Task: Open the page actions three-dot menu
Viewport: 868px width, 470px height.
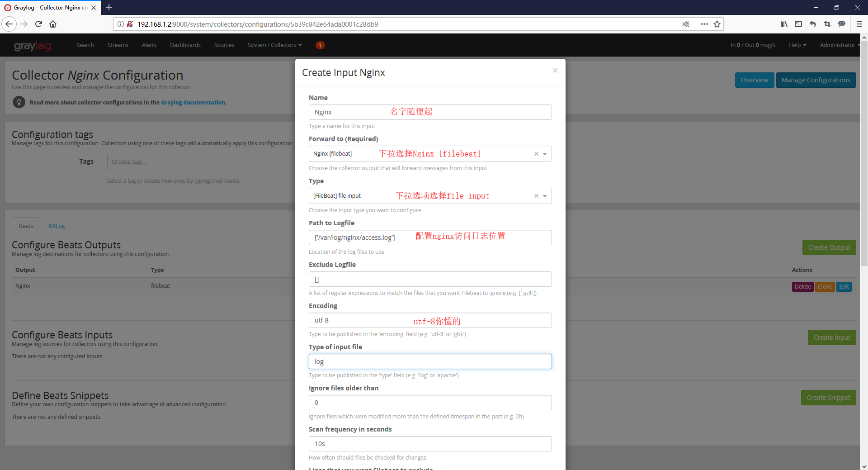Action: 704,24
